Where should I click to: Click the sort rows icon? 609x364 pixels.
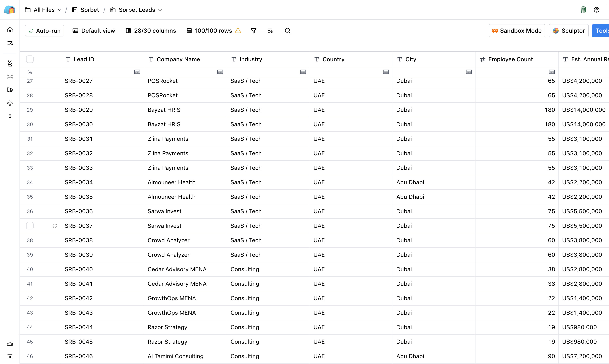coord(270,31)
